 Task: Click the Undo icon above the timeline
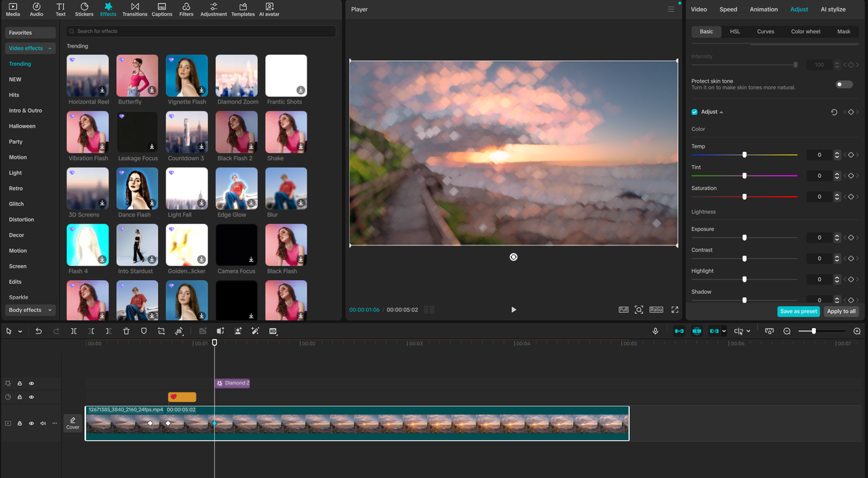[x=39, y=331]
